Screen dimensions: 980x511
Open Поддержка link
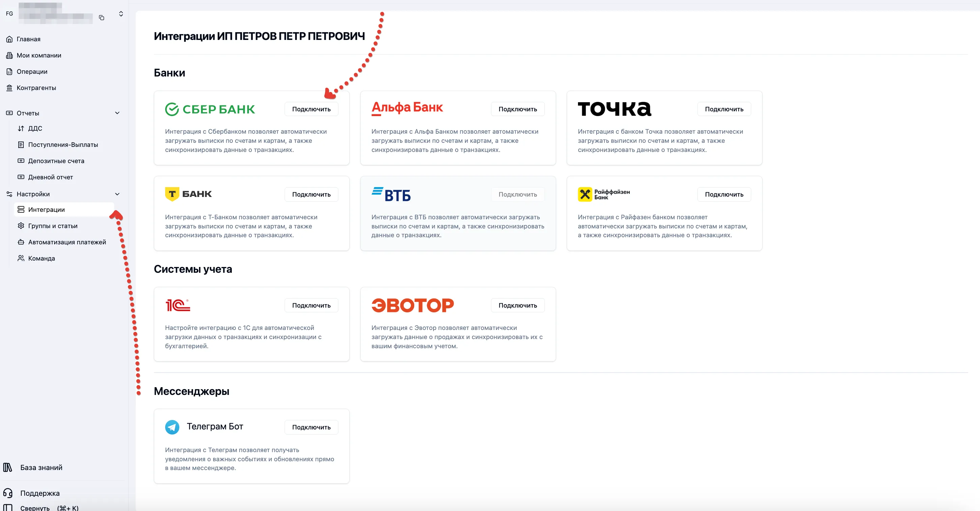coord(40,493)
